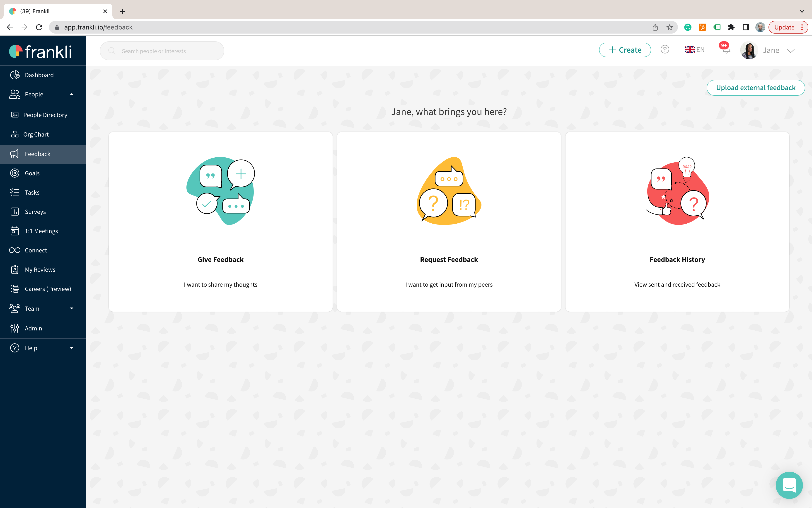Image resolution: width=812 pixels, height=508 pixels.
Task: Click the 1:1 Meetings calendar icon
Action: point(15,231)
